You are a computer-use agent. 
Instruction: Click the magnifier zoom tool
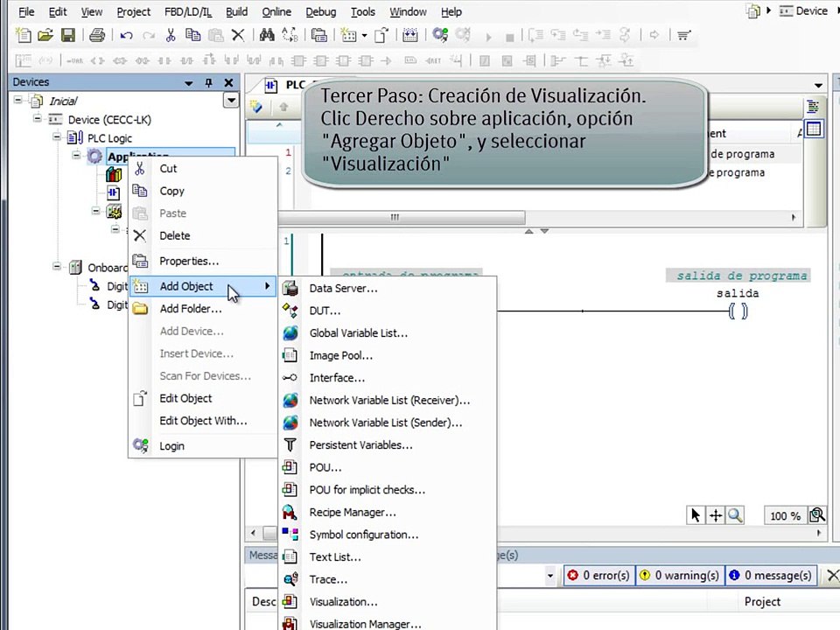(735, 515)
